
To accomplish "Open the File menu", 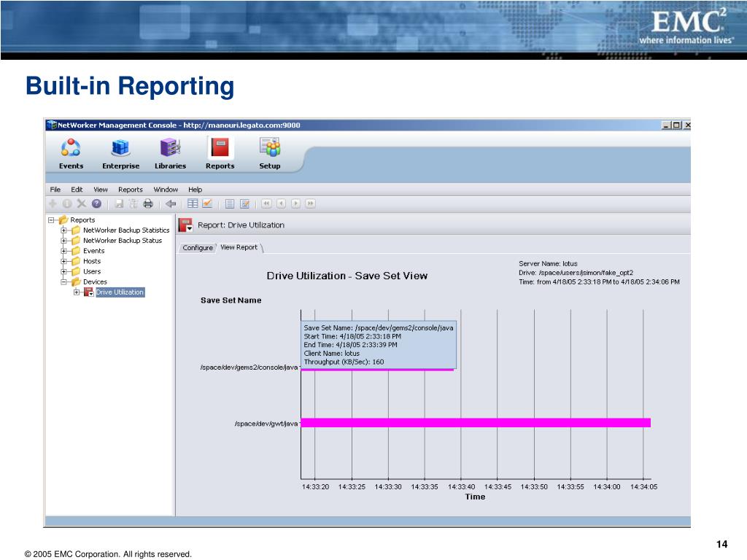I will 55,190.
